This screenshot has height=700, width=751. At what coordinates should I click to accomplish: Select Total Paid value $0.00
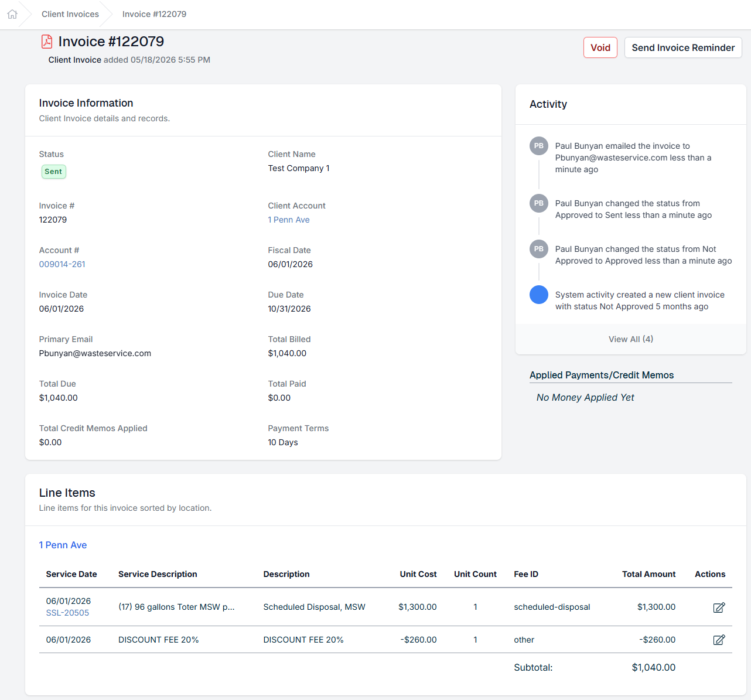point(279,398)
